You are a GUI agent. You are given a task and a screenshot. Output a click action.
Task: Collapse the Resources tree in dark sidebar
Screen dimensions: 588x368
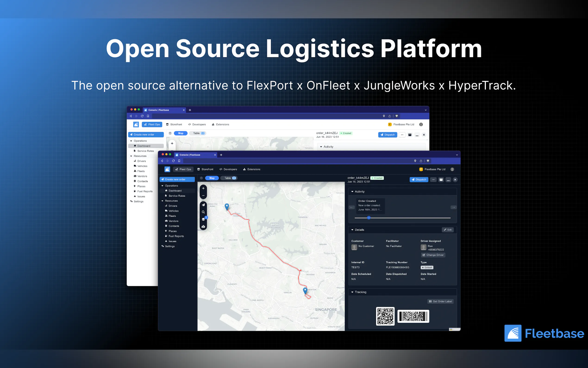click(x=162, y=201)
